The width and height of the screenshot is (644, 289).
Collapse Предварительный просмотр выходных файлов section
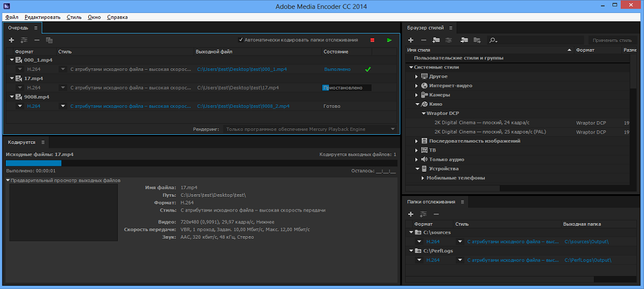(x=8, y=181)
